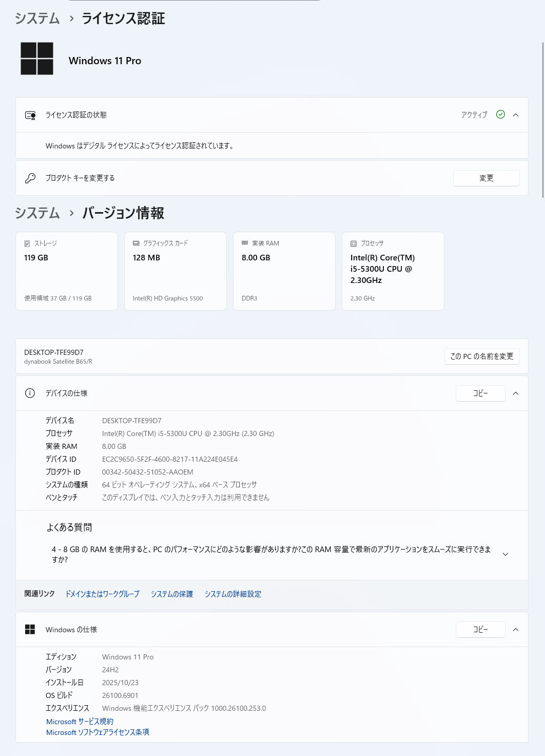Click the Windows specifications logo icon
The height and width of the screenshot is (756, 545).
point(30,630)
